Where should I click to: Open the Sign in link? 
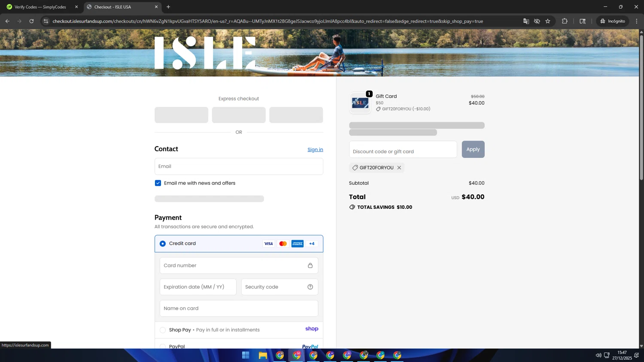click(x=315, y=150)
